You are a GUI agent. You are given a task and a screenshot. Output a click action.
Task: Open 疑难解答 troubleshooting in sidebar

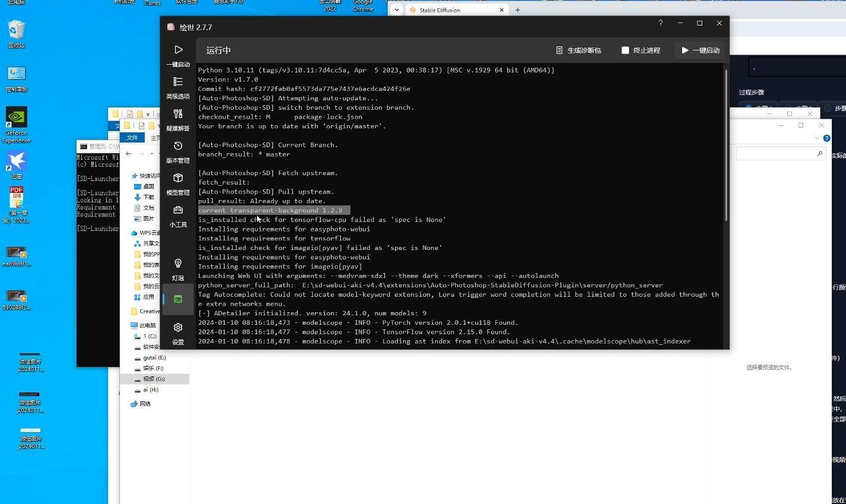pyautogui.click(x=178, y=119)
